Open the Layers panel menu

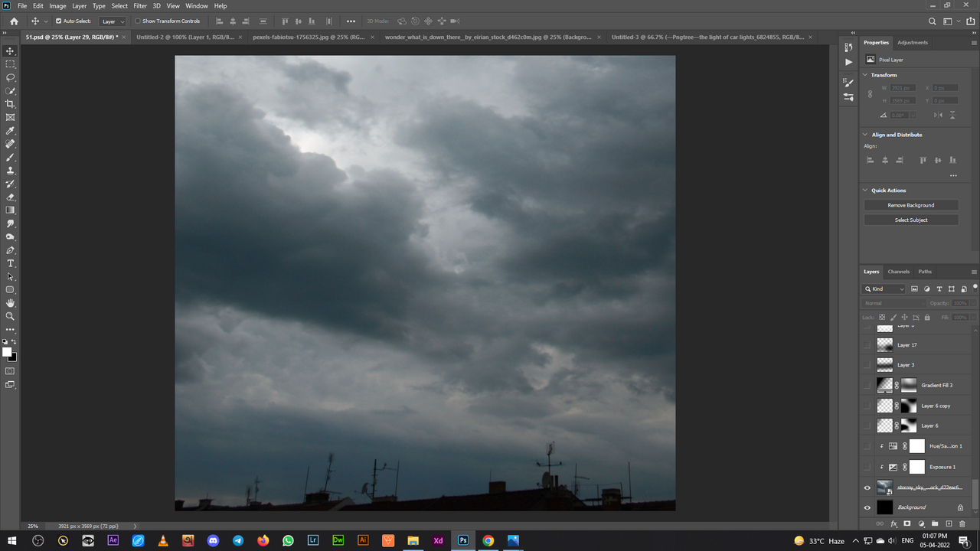tap(974, 272)
